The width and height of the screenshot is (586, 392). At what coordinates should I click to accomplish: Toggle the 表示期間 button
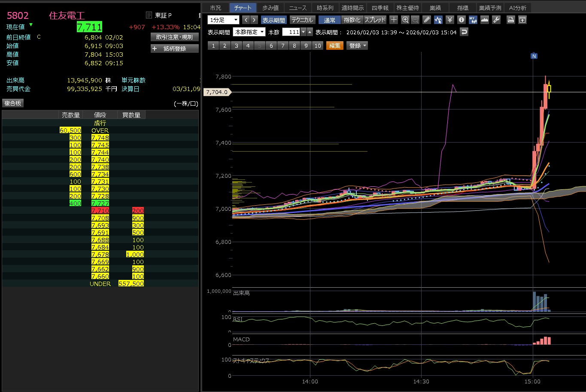point(273,20)
